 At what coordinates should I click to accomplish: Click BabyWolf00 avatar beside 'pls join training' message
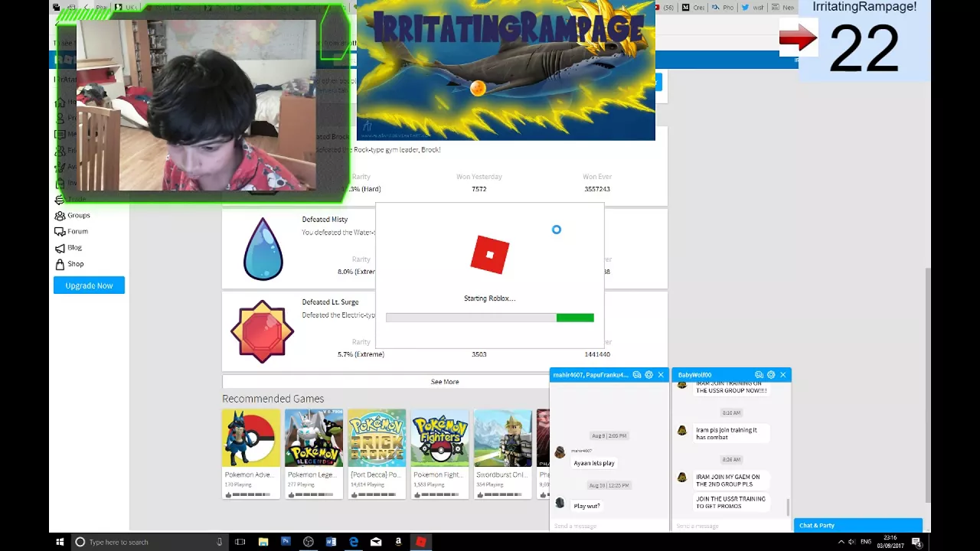click(681, 431)
